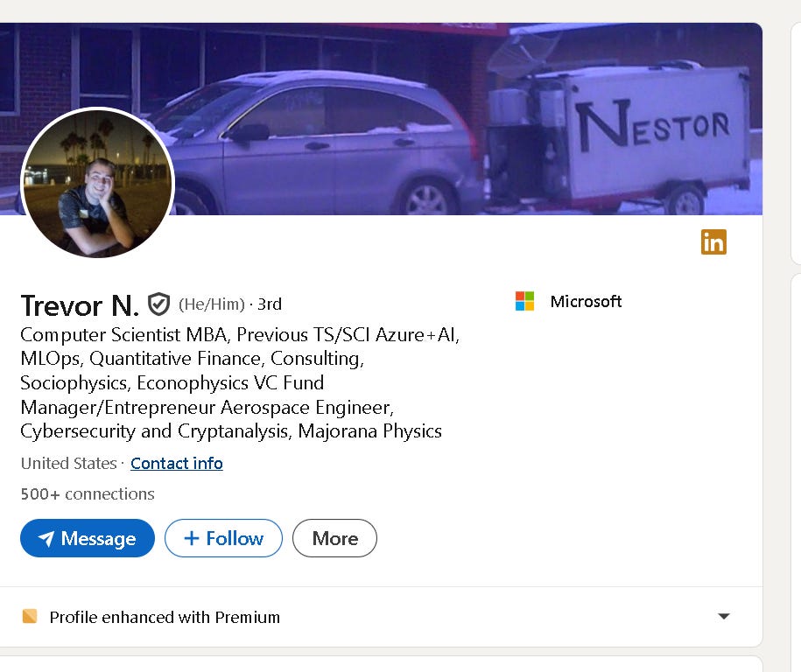
Task: Click the headline line mentioning Majorana Physics
Action: 231,431
